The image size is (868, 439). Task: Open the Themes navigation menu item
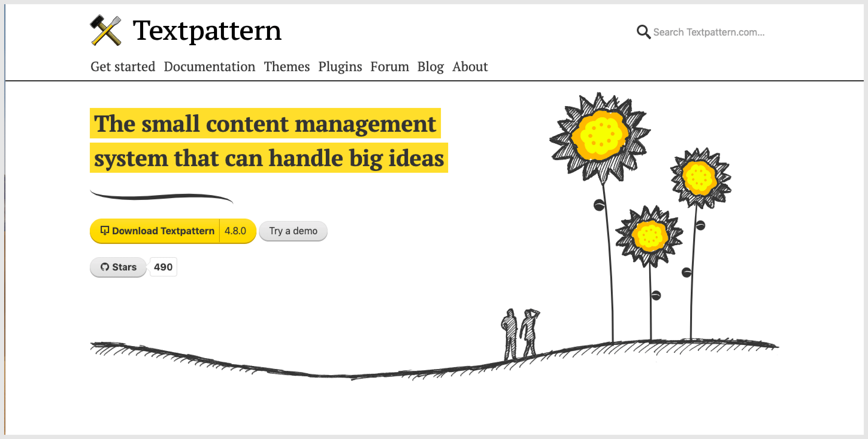click(286, 66)
